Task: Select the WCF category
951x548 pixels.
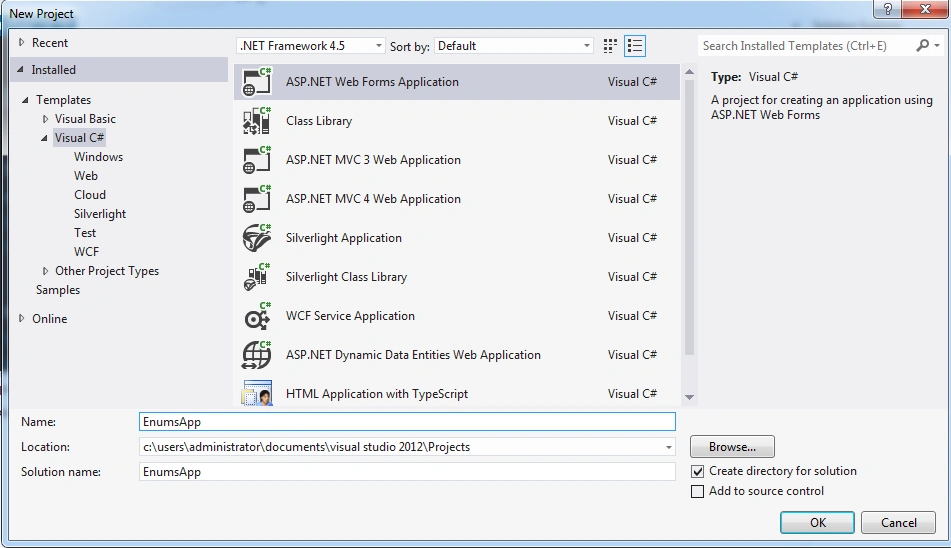Action: point(86,252)
